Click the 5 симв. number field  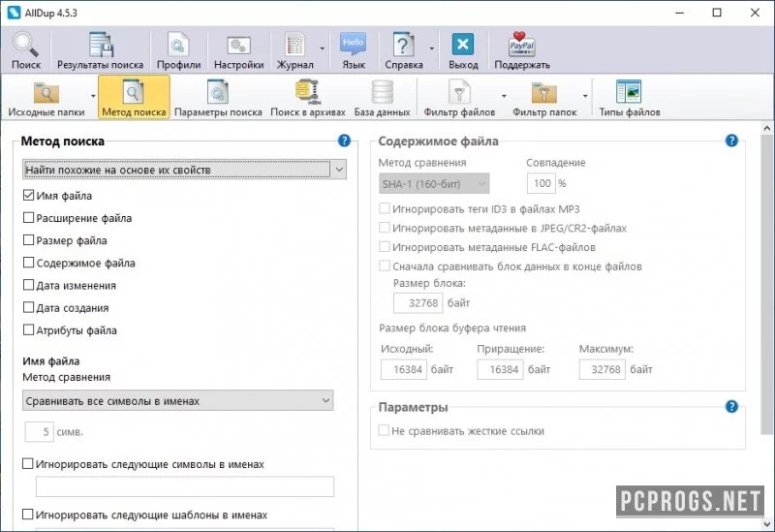[x=39, y=431]
